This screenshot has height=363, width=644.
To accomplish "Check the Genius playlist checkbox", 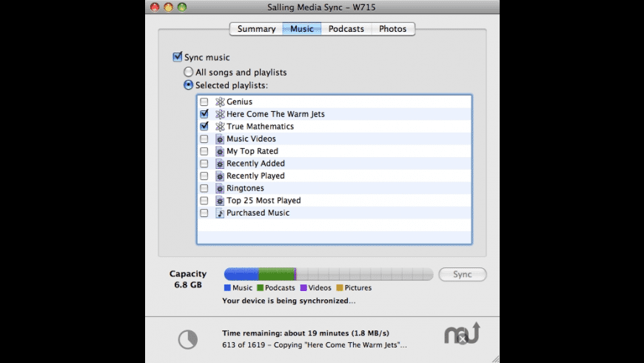I will click(x=204, y=101).
